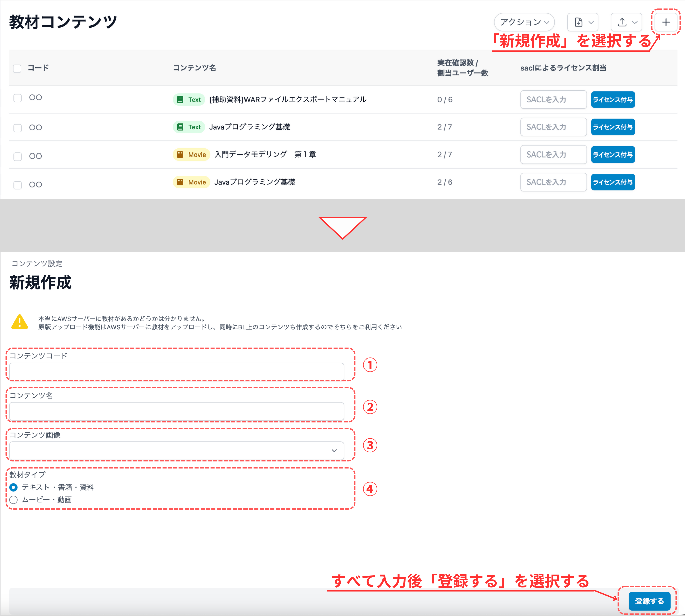Viewport: 685px width, 616px height.
Task: Click the Text badge on [補助資料]WARファイルエクスポートマニュアル
Action: [189, 100]
